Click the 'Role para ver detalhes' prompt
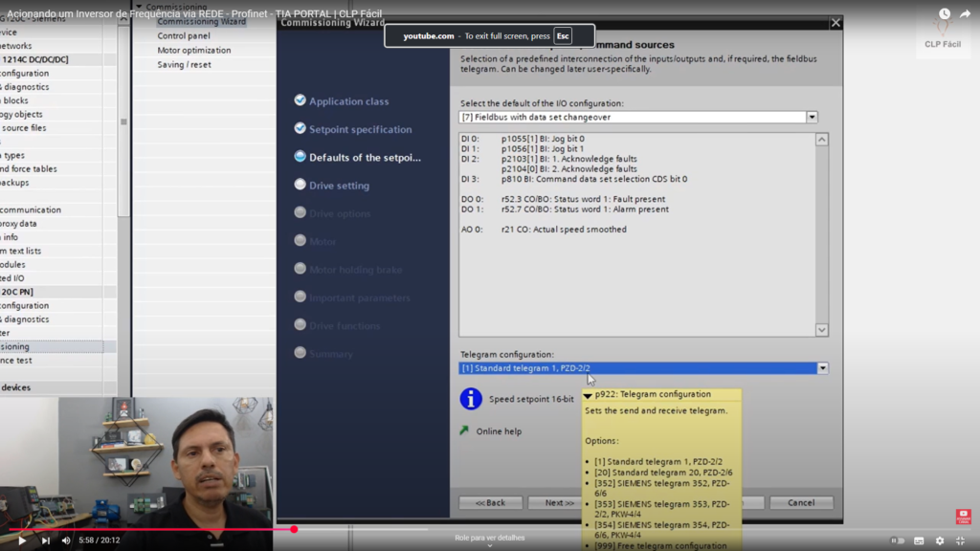980x551 pixels. pos(490,538)
